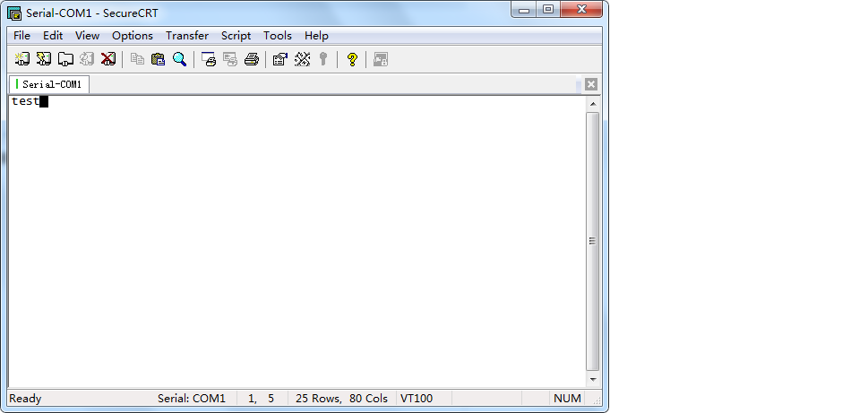Click '25 Rows, 80 Cols' status entry

(341, 398)
